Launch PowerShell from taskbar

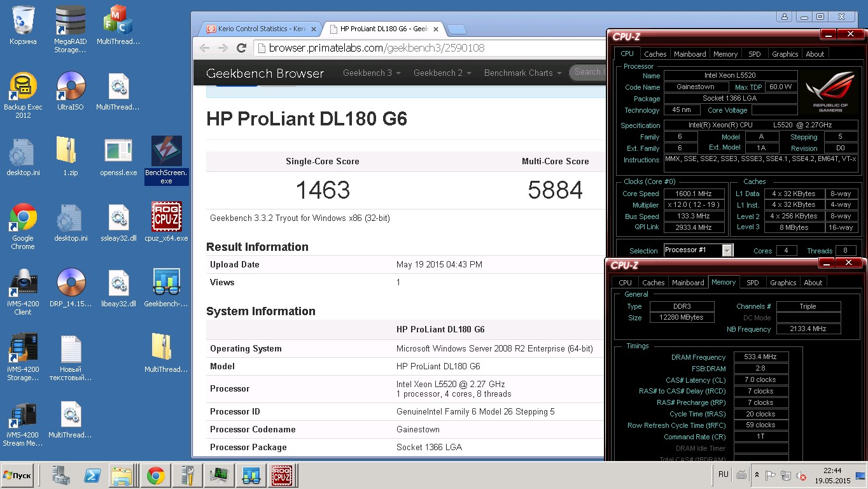pyautogui.click(x=92, y=476)
